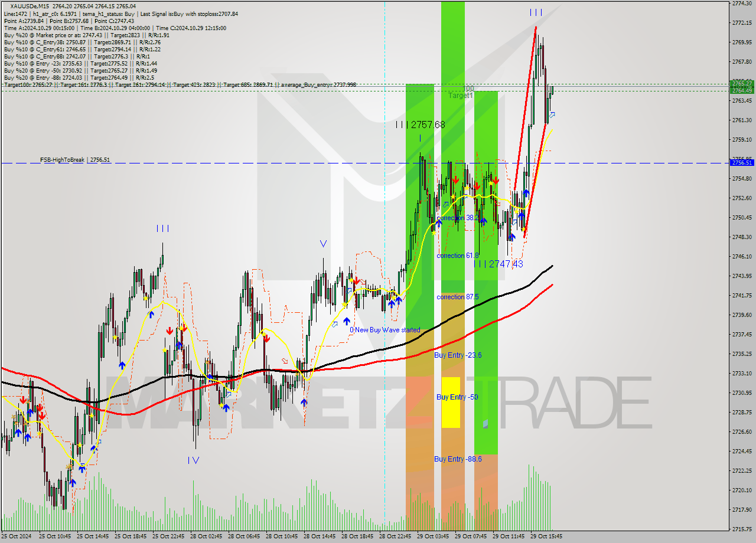The image size is (756, 543).
Task: Click the '25 Oct 10:45' time axis label
Action: [55, 537]
